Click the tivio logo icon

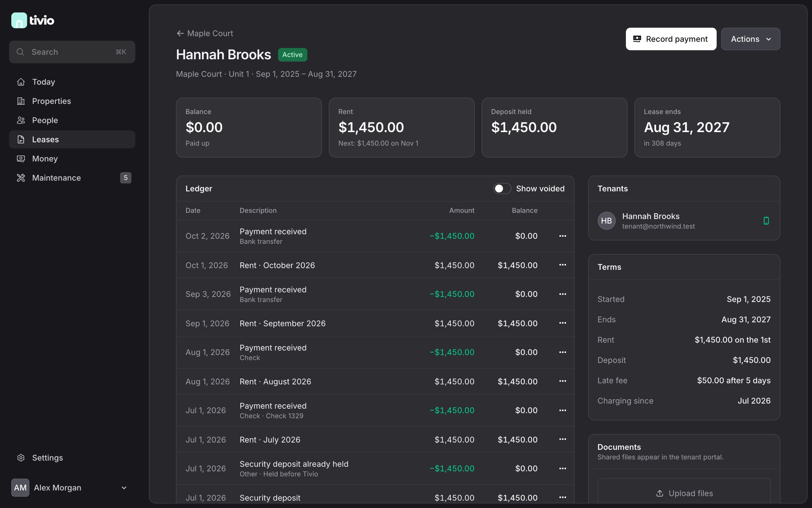19,20
